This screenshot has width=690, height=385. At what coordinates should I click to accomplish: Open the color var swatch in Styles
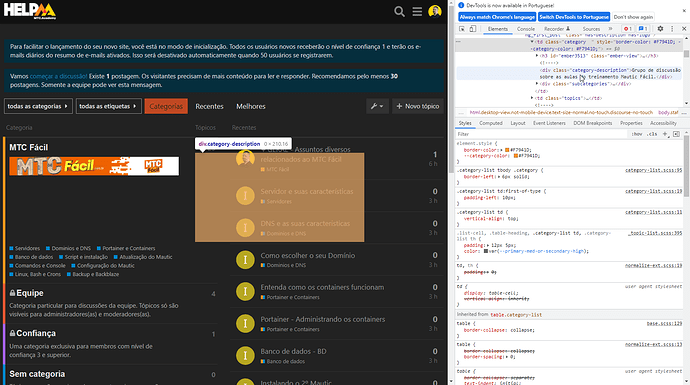click(x=485, y=251)
